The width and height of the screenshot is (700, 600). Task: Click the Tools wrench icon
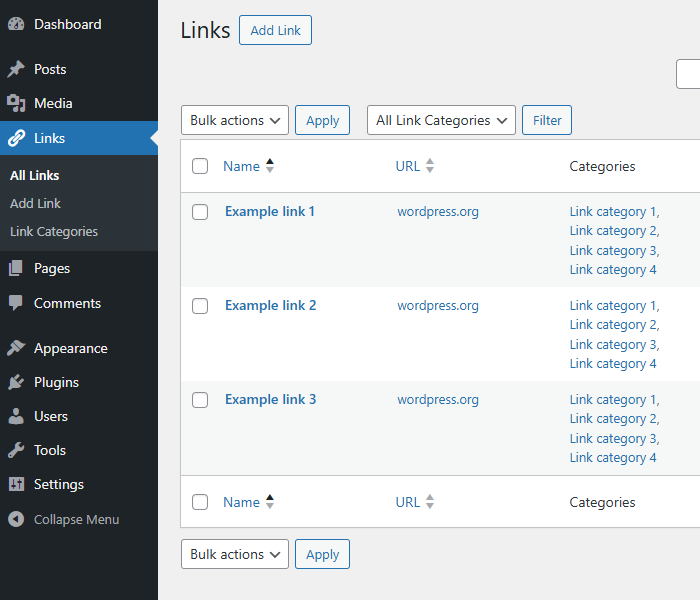pyautogui.click(x=16, y=450)
